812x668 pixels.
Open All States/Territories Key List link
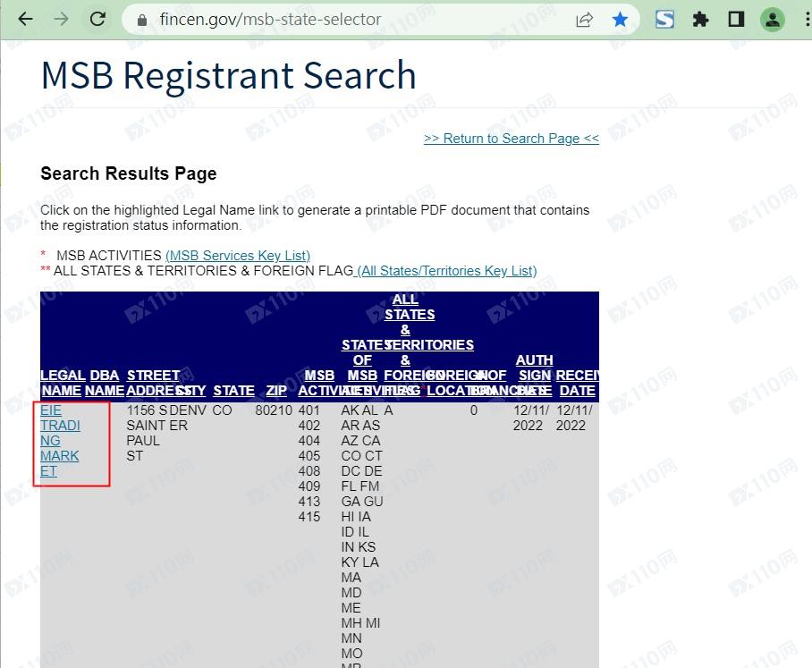(x=446, y=271)
